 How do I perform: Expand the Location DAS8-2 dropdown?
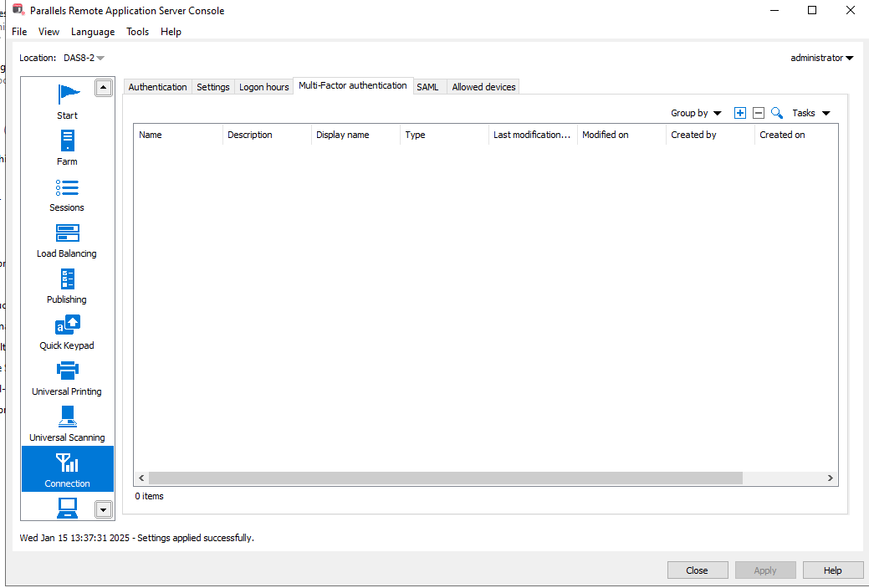click(84, 58)
